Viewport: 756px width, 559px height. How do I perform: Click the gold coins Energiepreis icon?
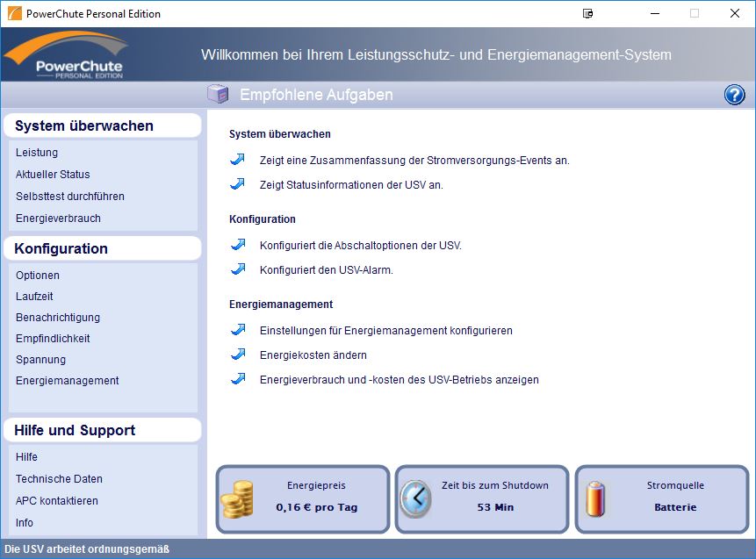coord(237,499)
